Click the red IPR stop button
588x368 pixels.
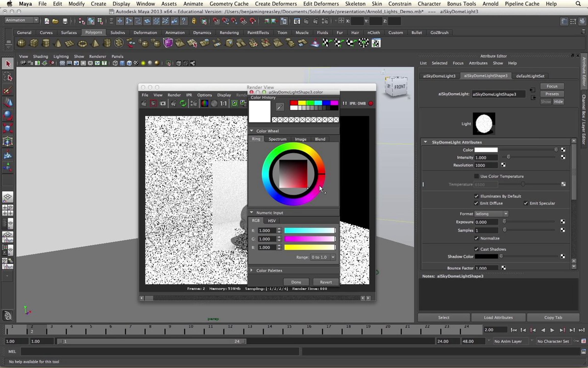(371, 103)
